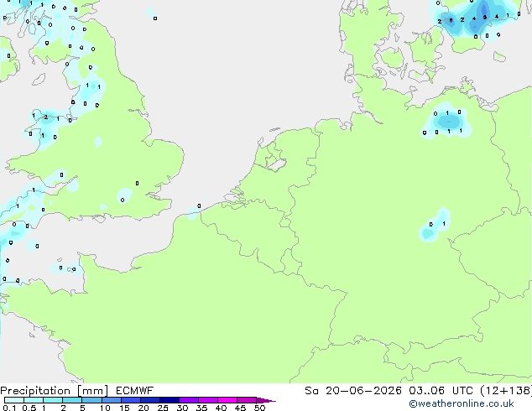This screenshot has height=411, width=532.
Task: Click legend value '45'
Action: [x=241, y=408]
